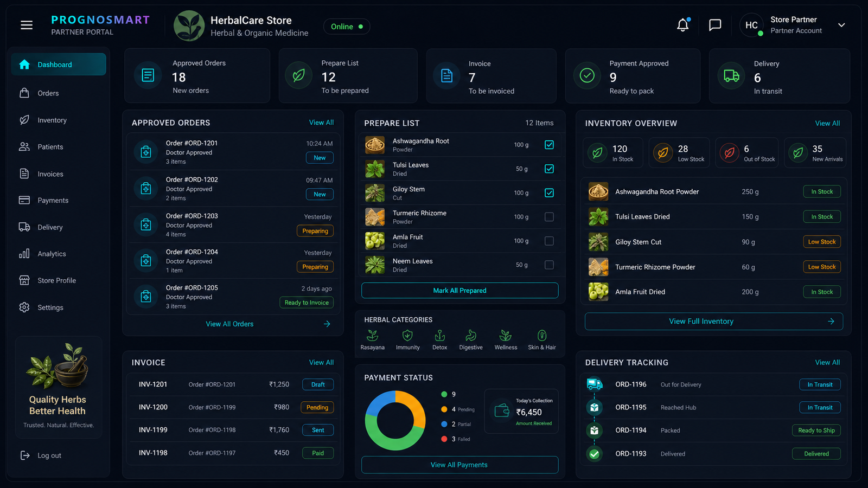This screenshot has width=868, height=488.
Task: Click Mark All Prepared button
Action: [x=459, y=291]
